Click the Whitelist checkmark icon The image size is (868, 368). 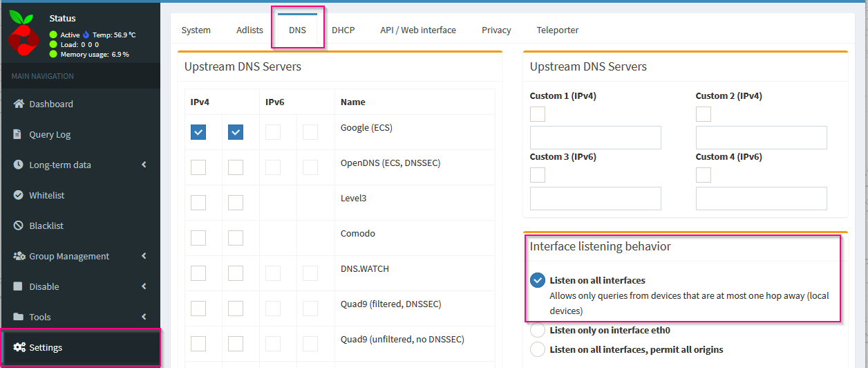pos(18,195)
